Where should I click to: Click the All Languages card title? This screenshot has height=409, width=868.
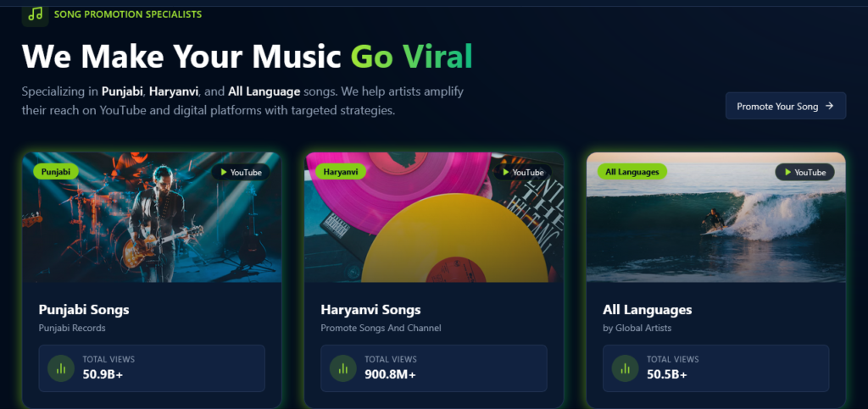(647, 310)
